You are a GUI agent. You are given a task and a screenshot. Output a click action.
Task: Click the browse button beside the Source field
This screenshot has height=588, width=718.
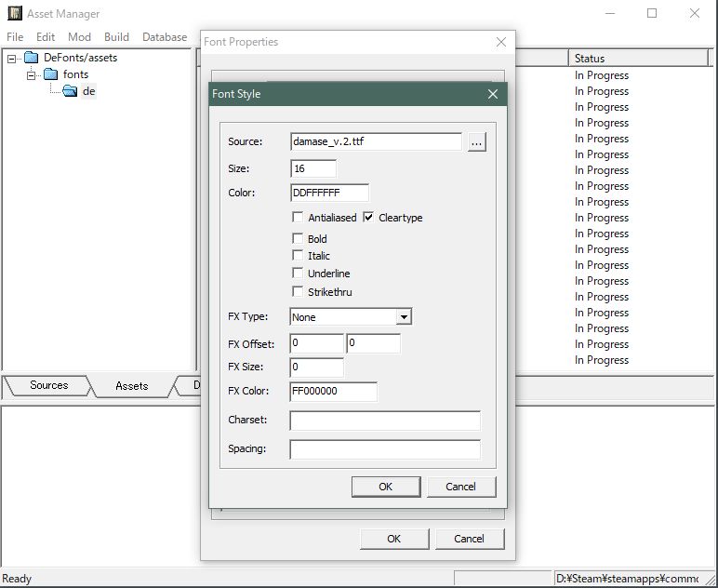(476, 142)
